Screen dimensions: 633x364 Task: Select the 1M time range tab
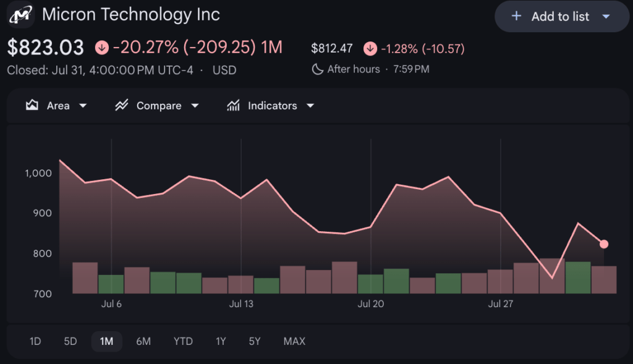point(106,341)
